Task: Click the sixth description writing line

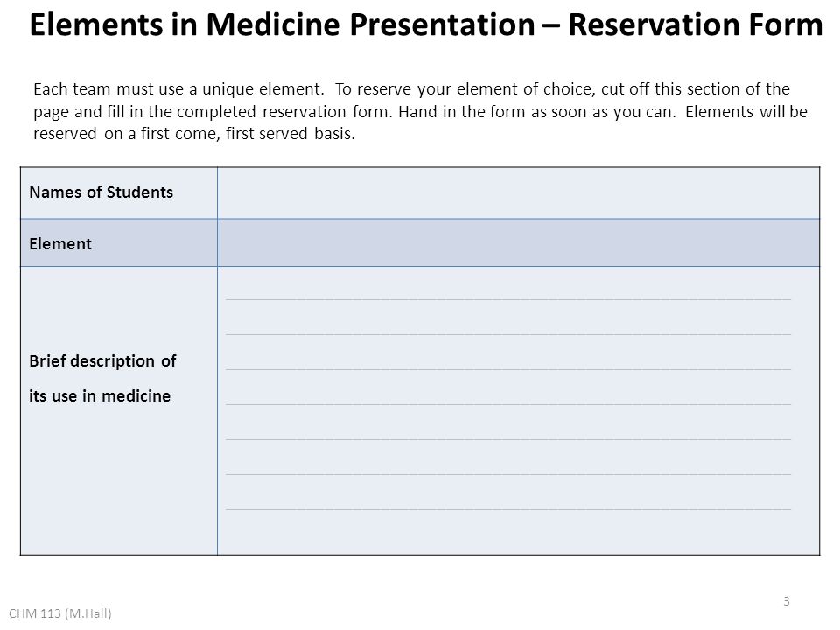Action: (x=507, y=474)
